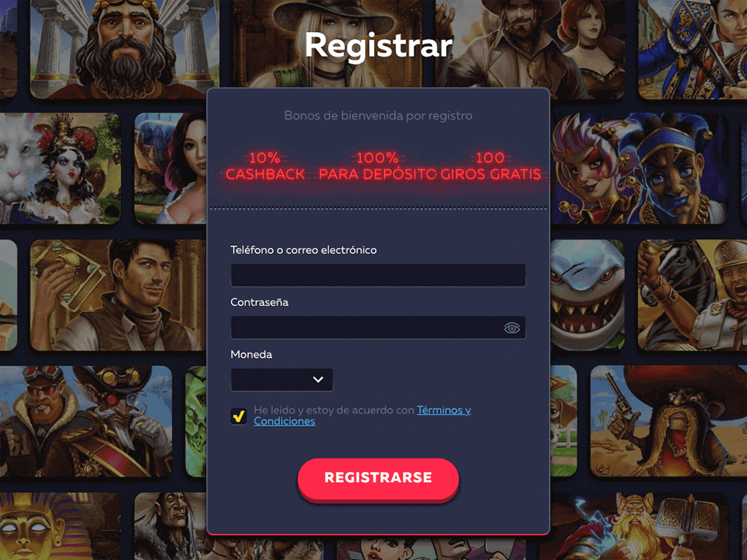Image resolution: width=747 pixels, height=560 pixels.
Task: Select the 10% Cashback neon bonus
Action: [265, 166]
